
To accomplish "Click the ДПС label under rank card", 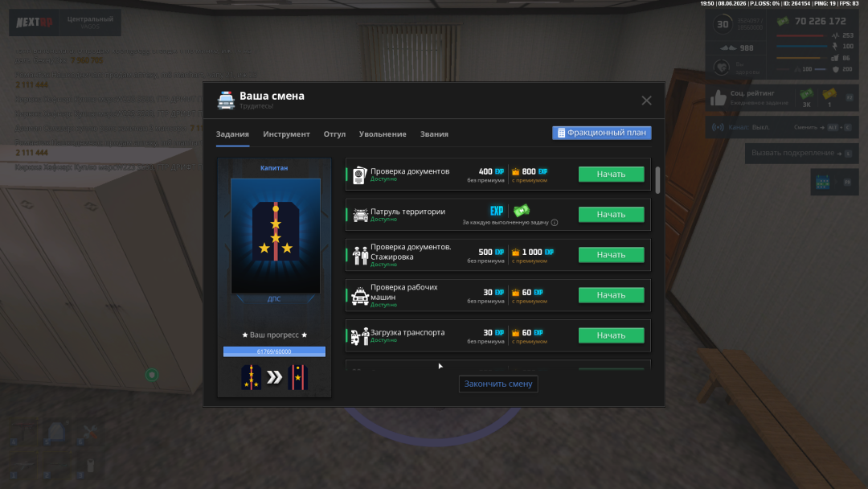I will click(274, 299).
